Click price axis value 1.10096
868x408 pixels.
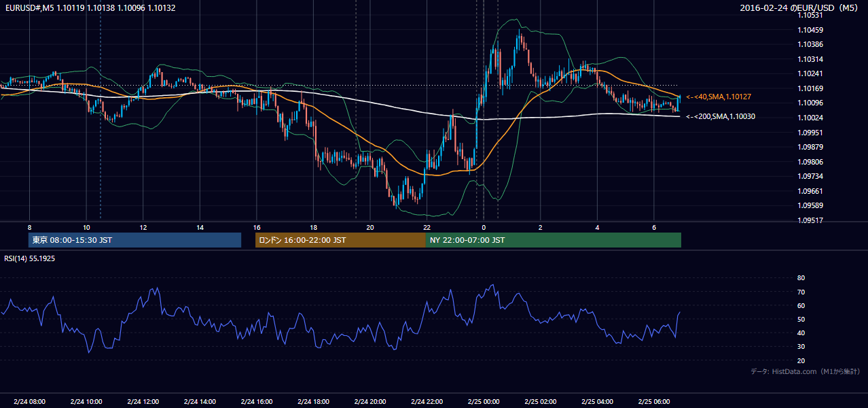(x=810, y=103)
